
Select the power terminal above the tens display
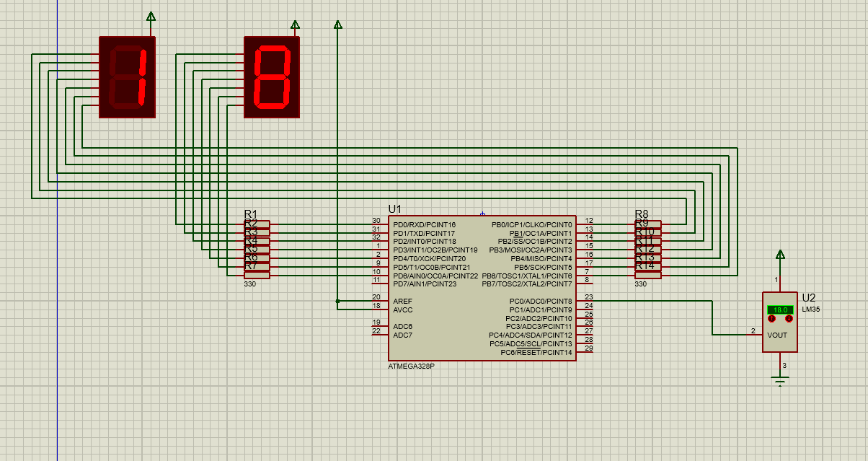(151, 16)
